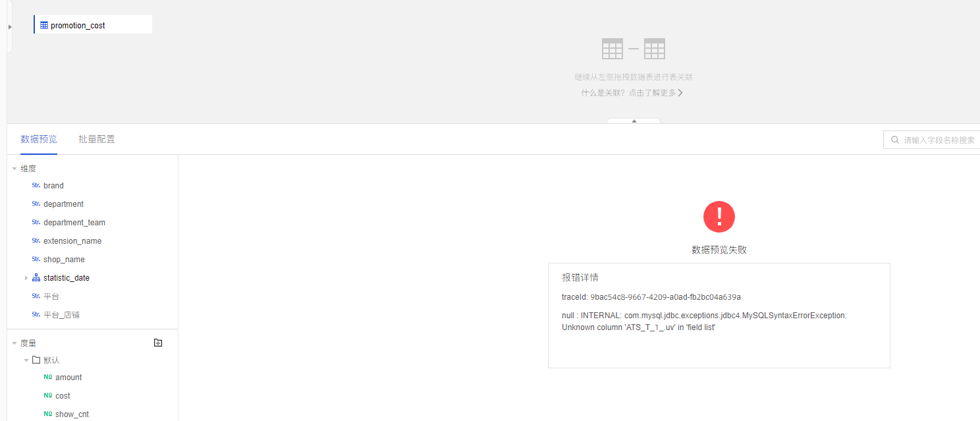980x421 pixels.
Task: Click the add folder icon beside 度量
Action: pos(158,343)
